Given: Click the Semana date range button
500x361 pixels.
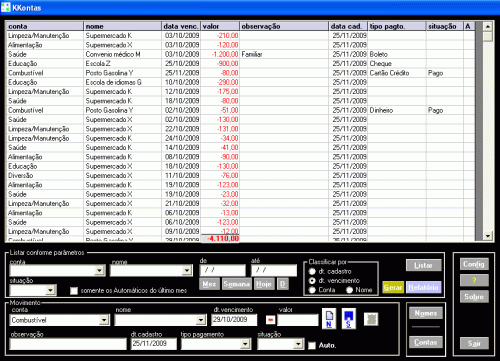Looking at the screenshot, I should pyautogui.click(x=237, y=284).
